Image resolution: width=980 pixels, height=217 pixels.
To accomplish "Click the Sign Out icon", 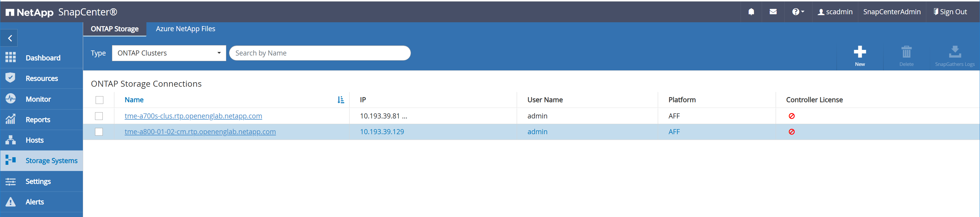I will [936, 12].
